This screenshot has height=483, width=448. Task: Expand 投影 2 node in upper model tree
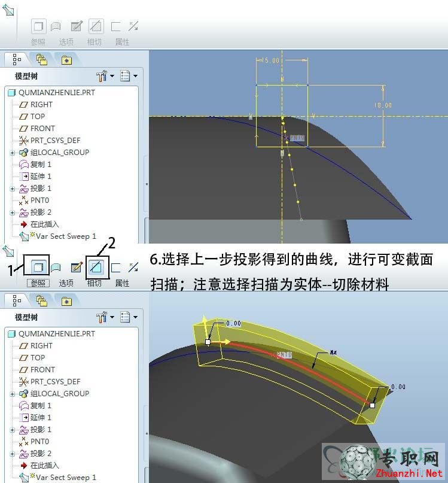pos(13,212)
